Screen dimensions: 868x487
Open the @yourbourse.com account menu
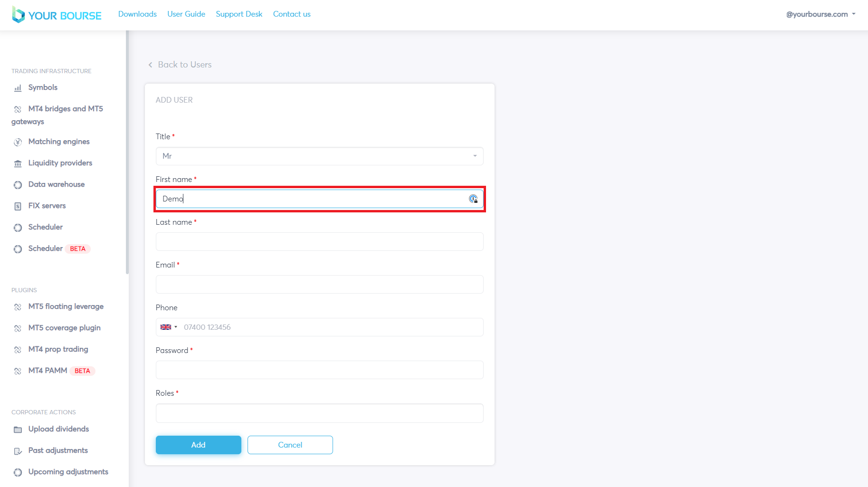coord(820,14)
